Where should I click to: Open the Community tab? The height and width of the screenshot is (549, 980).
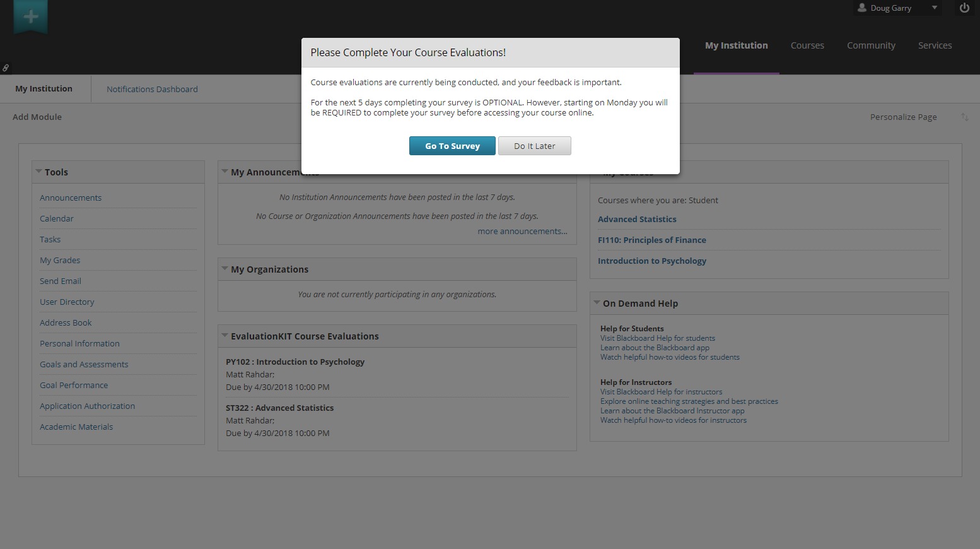pyautogui.click(x=871, y=45)
